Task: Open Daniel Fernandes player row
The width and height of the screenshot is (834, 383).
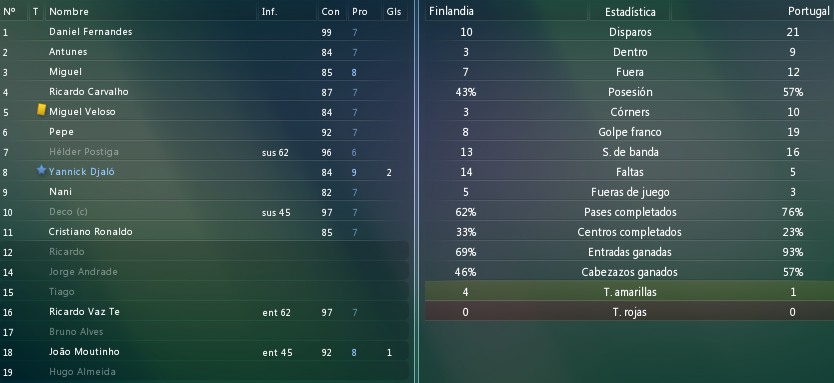Action: (205, 32)
